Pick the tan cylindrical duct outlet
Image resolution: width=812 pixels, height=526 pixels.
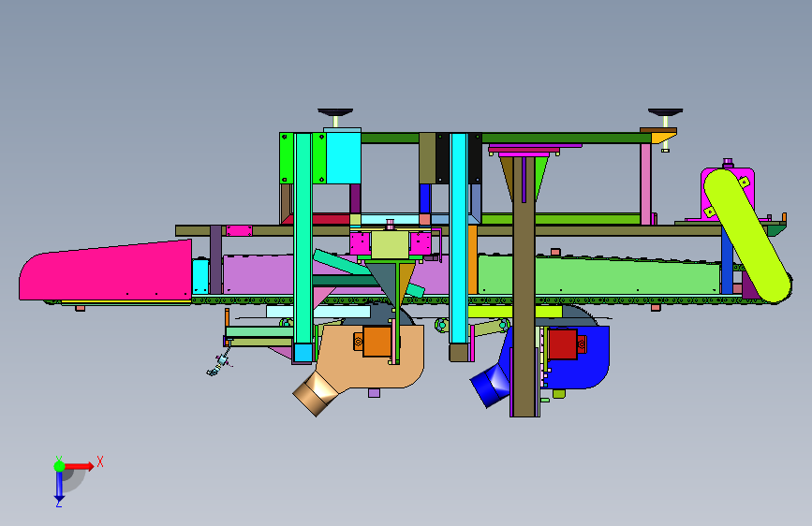coord(315,393)
